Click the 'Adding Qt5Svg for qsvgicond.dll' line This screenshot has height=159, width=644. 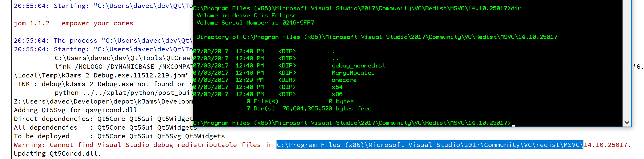[75, 110]
